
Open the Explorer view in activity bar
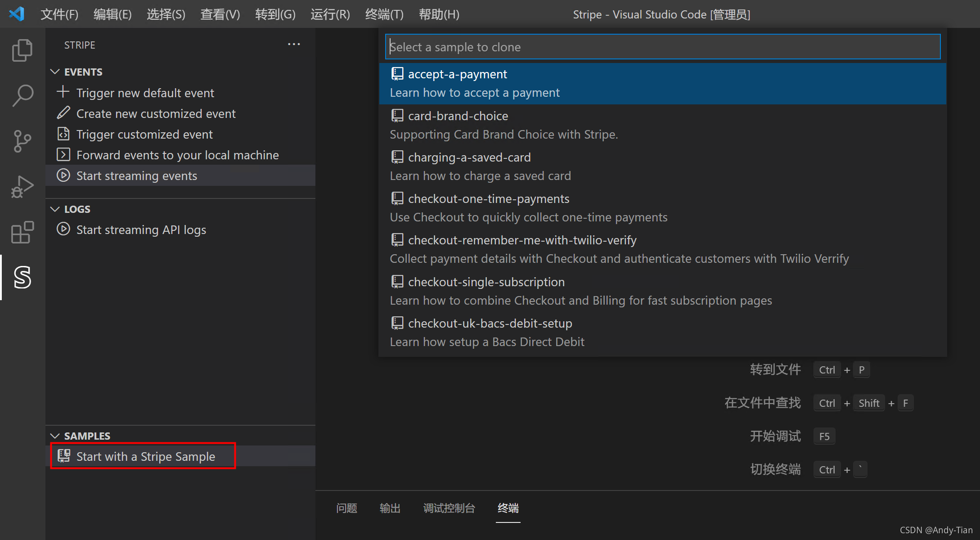point(22,50)
